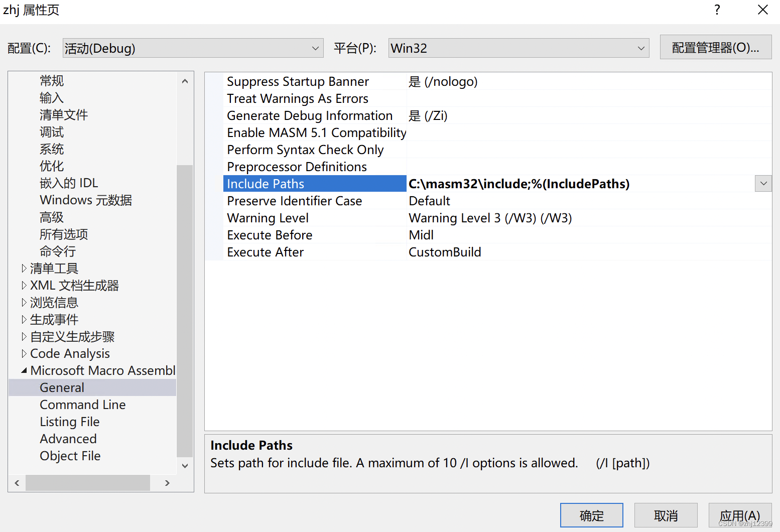Click the help question mark icon
Image resolution: width=780 pixels, height=532 pixels.
[x=717, y=10]
